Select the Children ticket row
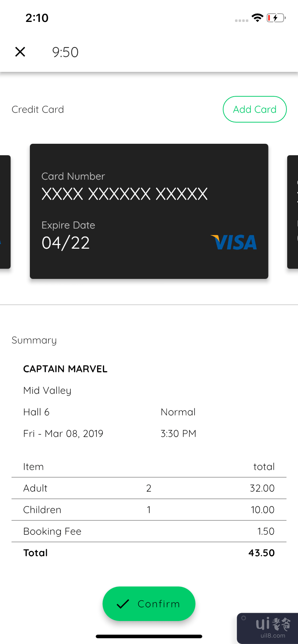Viewport: 298px width, 644px height. click(149, 510)
